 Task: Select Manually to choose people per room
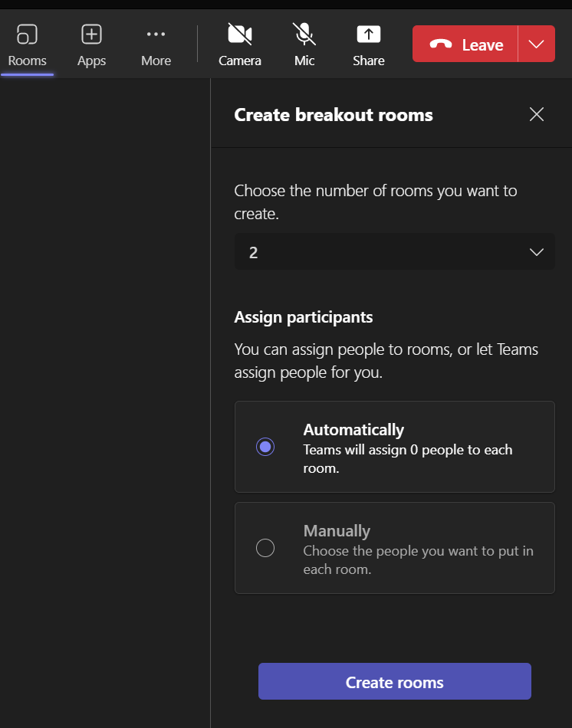265,548
